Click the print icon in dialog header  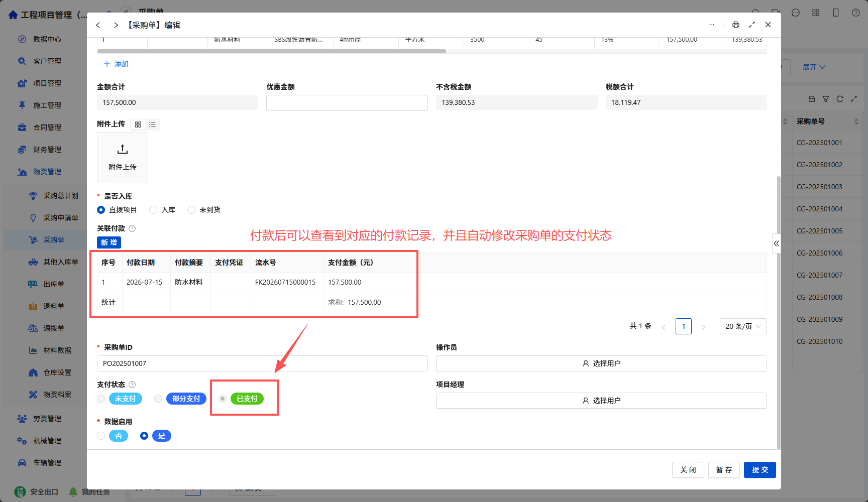[736, 25]
